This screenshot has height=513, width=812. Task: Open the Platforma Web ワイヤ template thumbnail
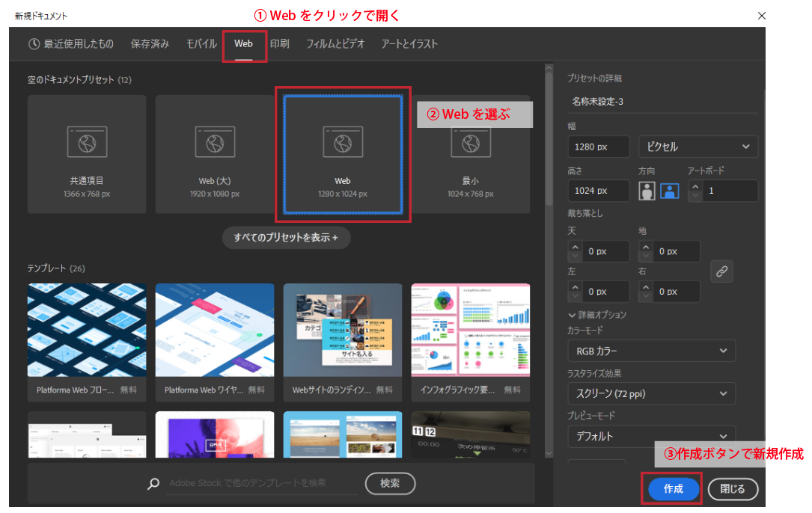pyautogui.click(x=215, y=331)
